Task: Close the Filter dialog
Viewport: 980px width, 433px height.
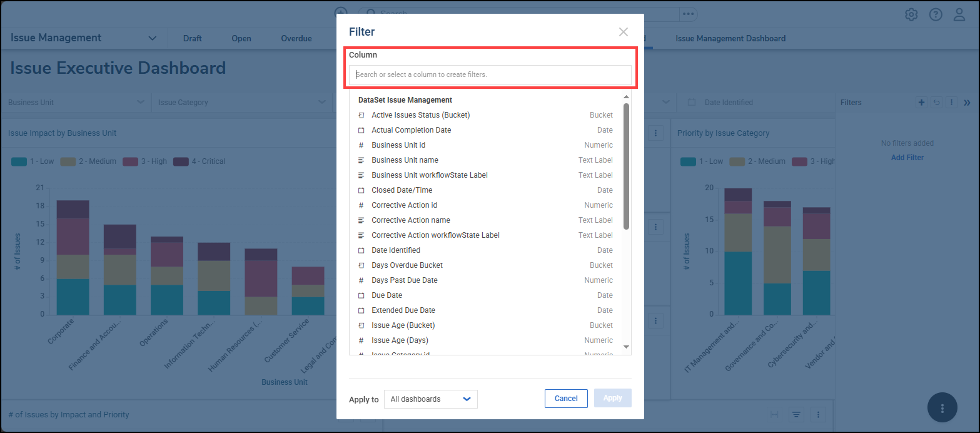Action: click(x=623, y=32)
